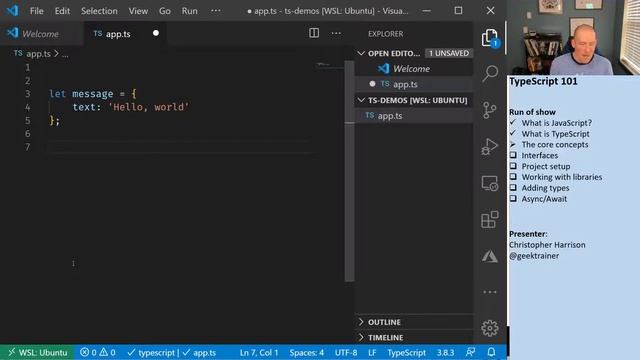Viewport: 640px width, 360px height.
Task: Click the Split Editor Right icon
Action: [314, 33]
